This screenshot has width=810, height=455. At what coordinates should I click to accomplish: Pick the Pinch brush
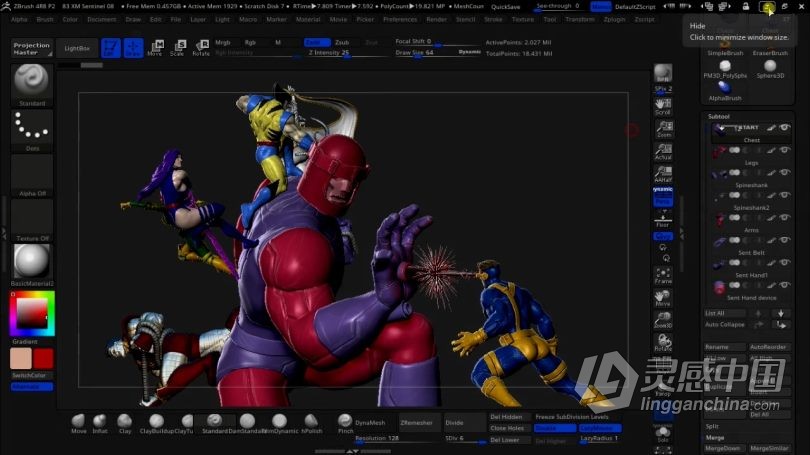point(345,423)
